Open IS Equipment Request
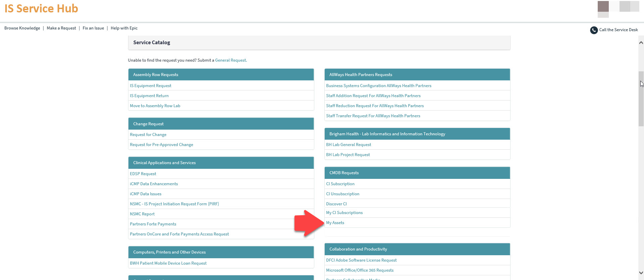 (151, 86)
